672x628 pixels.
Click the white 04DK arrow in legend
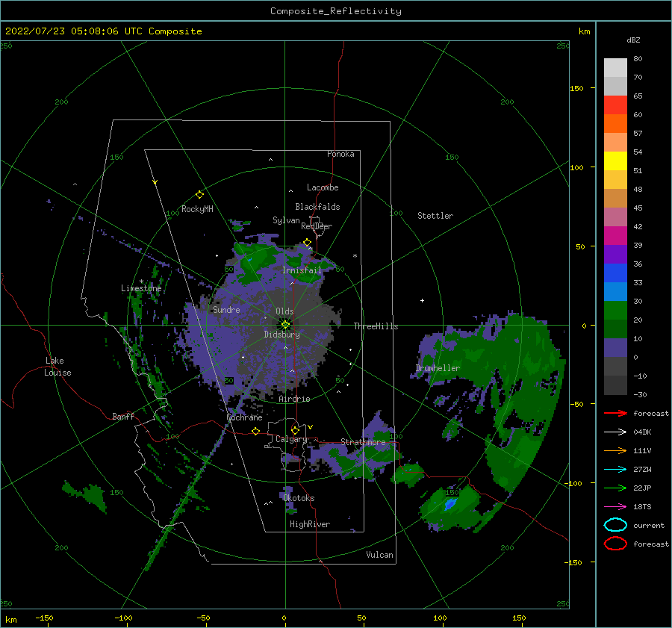[x=615, y=432]
